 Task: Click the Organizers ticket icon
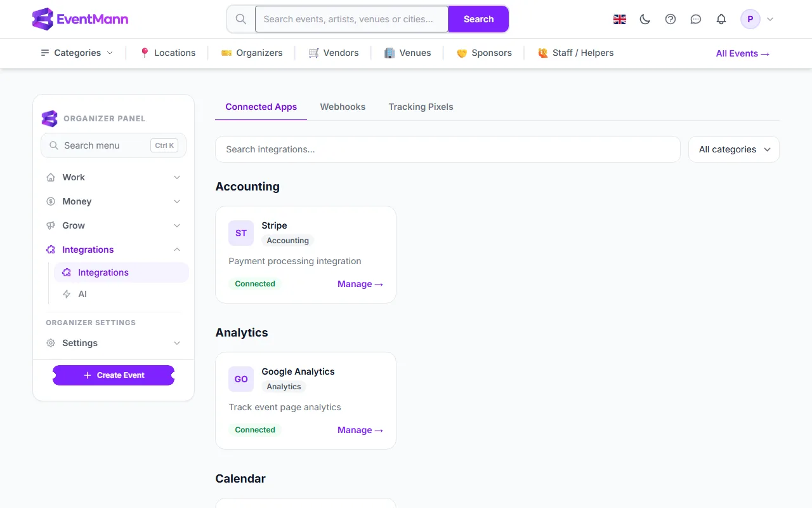point(226,53)
